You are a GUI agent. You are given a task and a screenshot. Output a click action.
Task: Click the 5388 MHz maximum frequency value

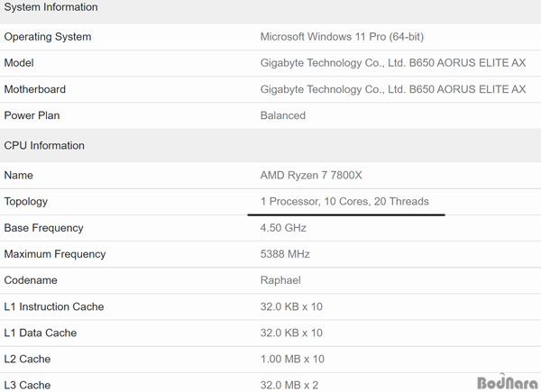coord(285,254)
